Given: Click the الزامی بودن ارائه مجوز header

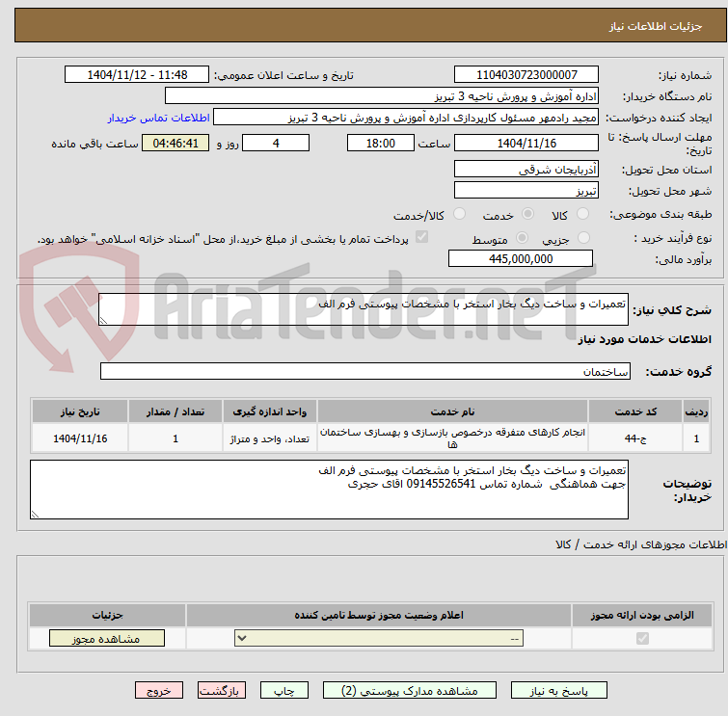Looking at the screenshot, I should click(642, 615).
